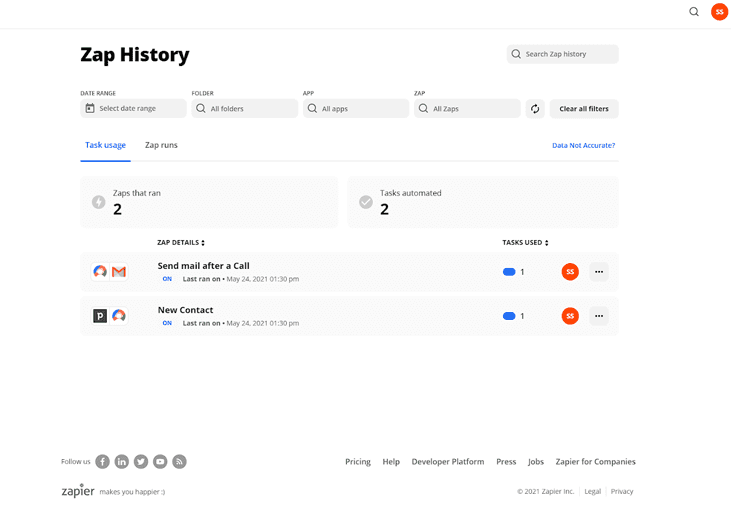The height and width of the screenshot is (508, 731).
Task: Click the Search Zap history field
Action: [x=563, y=54]
